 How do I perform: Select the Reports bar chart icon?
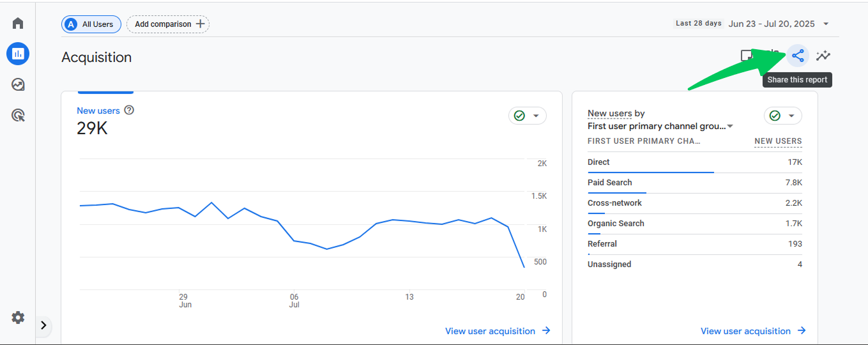coord(18,54)
